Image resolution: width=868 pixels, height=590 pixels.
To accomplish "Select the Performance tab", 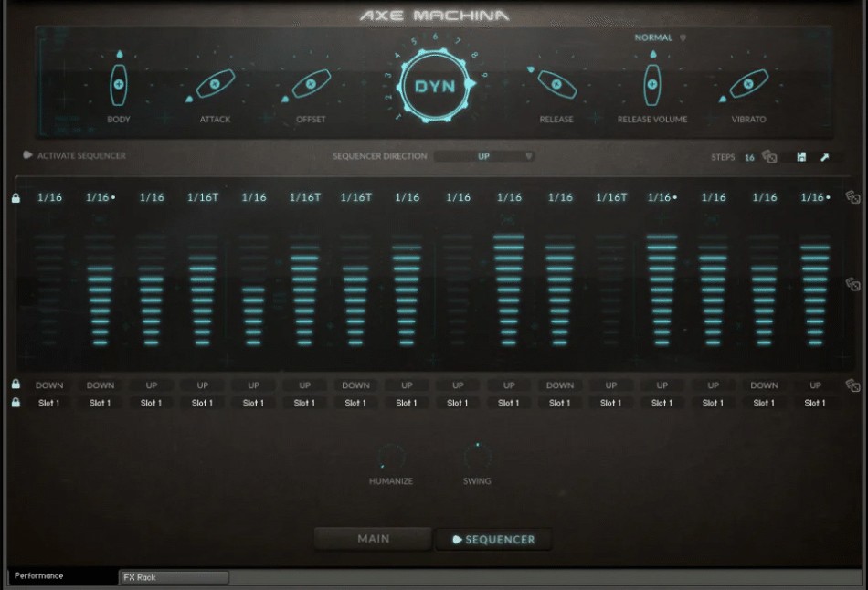I will click(x=62, y=576).
